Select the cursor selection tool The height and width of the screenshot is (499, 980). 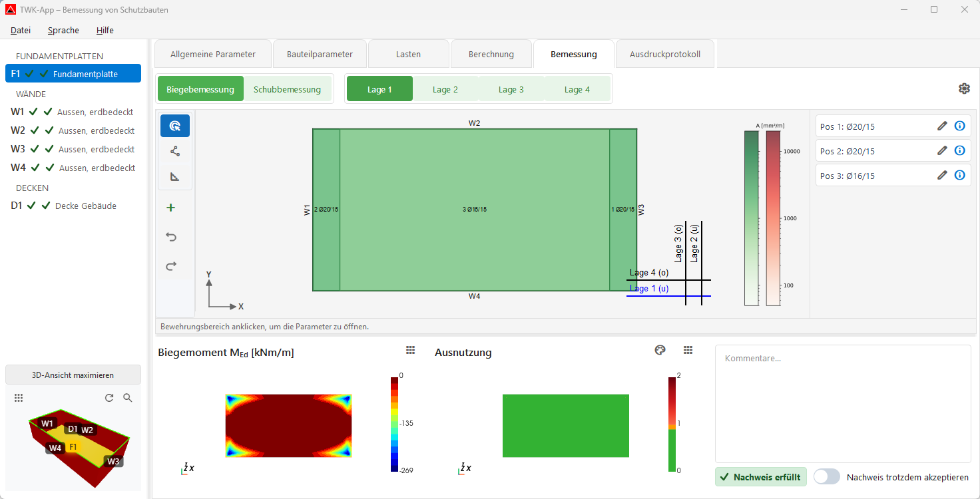pos(174,126)
